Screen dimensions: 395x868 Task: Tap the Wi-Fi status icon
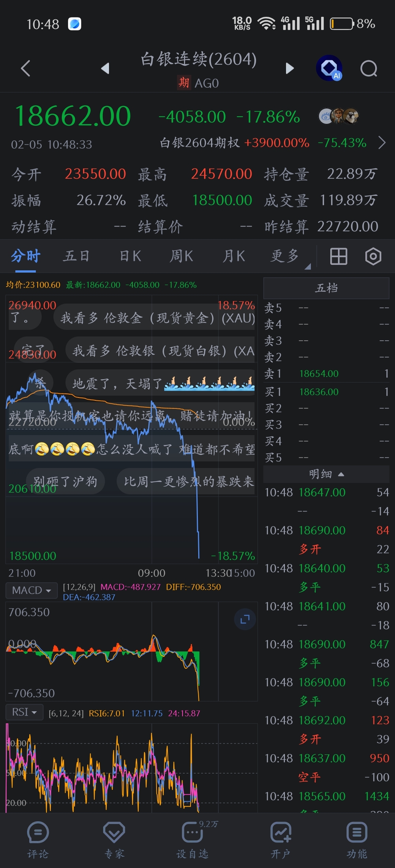(x=267, y=23)
